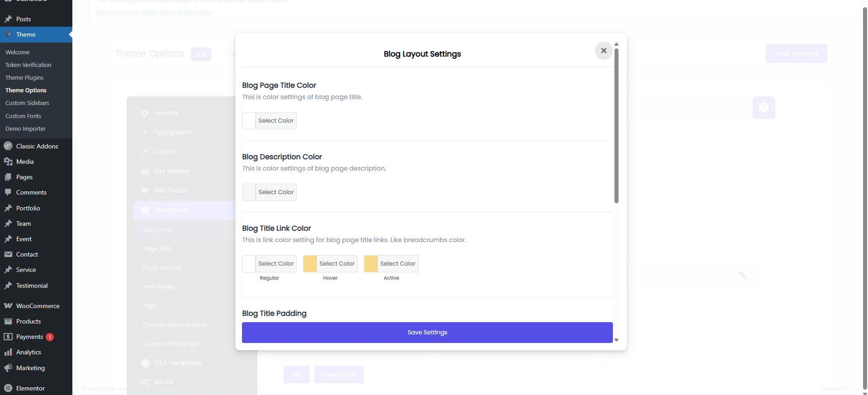
Task: Click the WooCommerce icon in sidebar
Action: click(8, 306)
